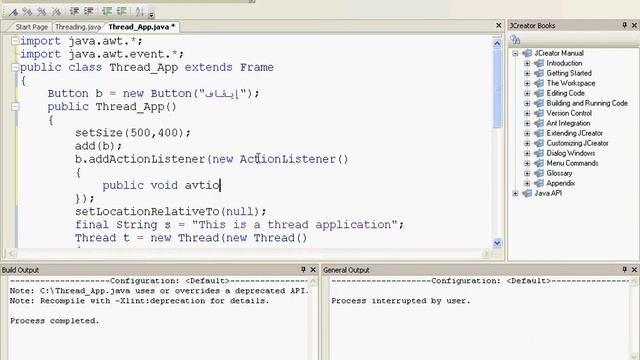Viewport: 640px width, 360px height.
Task: Click the Introduction book icon
Action: 539,63
